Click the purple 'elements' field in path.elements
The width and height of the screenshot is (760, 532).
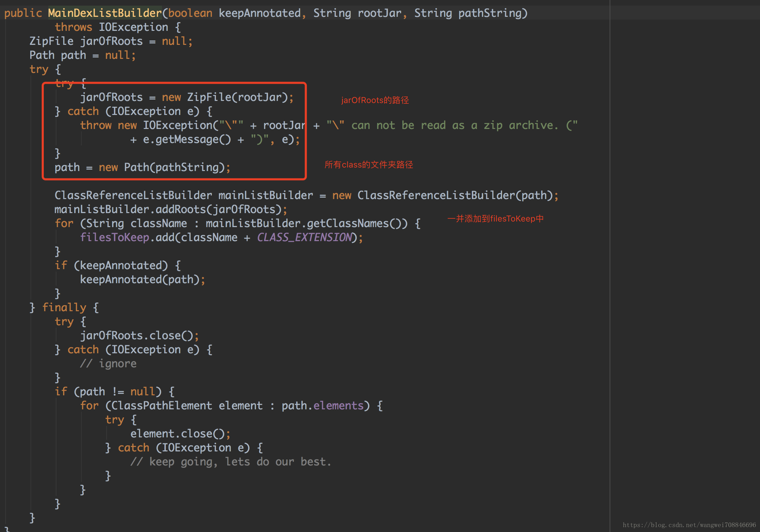click(x=338, y=406)
